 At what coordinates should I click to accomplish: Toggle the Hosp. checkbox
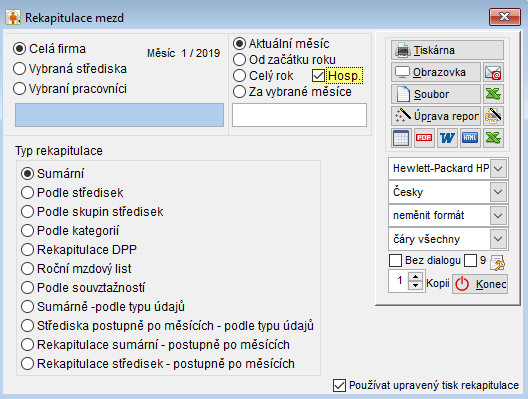pyautogui.click(x=318, y=76)
